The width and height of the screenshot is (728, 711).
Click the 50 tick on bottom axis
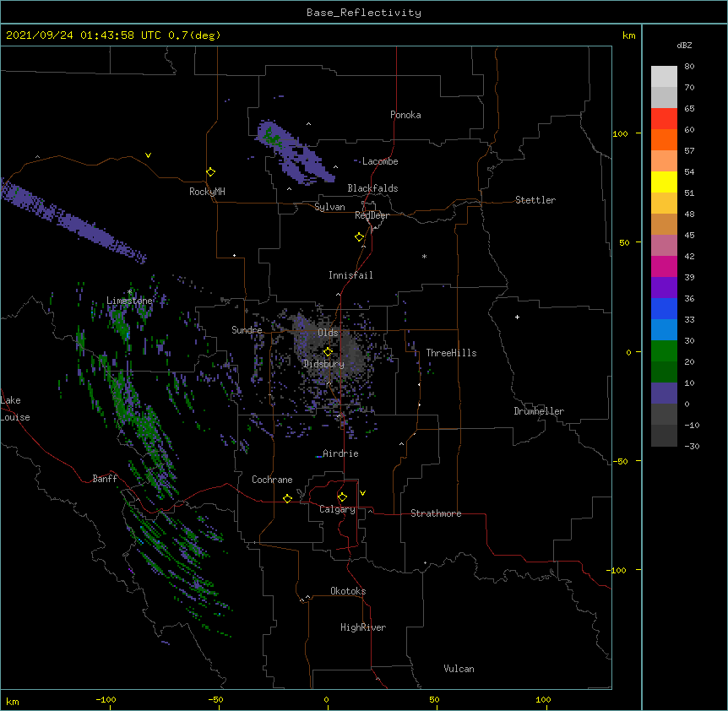click(x=434, y=699)
